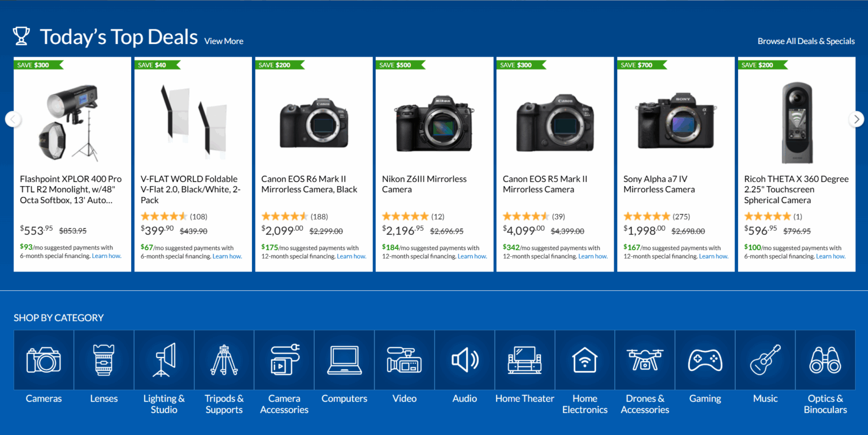Open the Music guitar icon
Screen dimensions: 868x435
click(765, 360)
